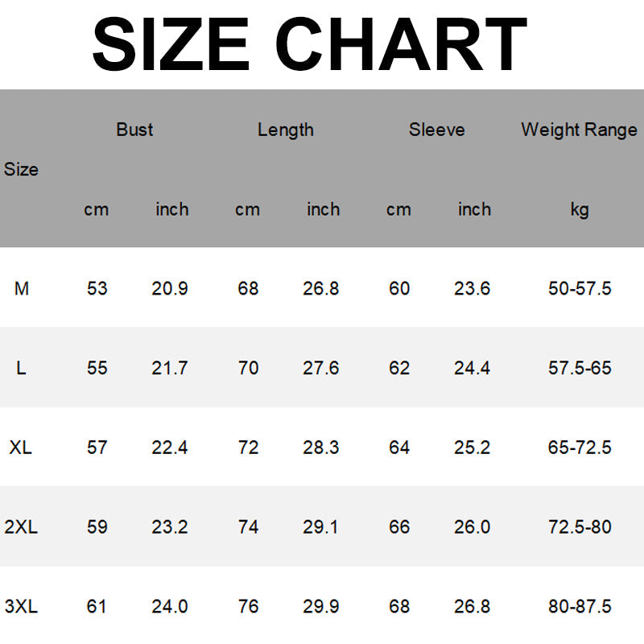Click the 22.4 bust inch value
The height and width of the screenshot is (644, 644).
[170, 448]
